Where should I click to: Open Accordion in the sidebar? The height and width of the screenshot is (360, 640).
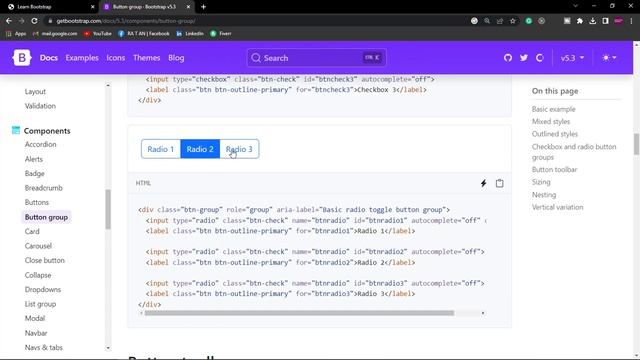pos(40,144)
